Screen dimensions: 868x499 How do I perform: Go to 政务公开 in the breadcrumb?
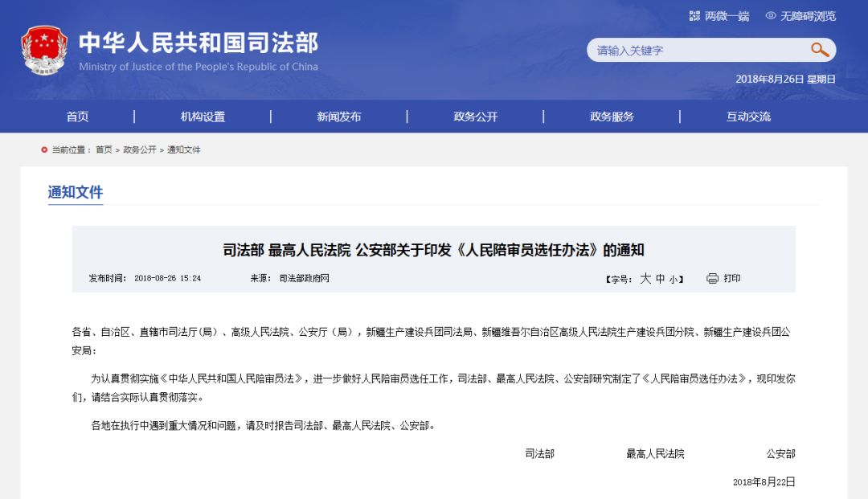[x=140, y=150]
